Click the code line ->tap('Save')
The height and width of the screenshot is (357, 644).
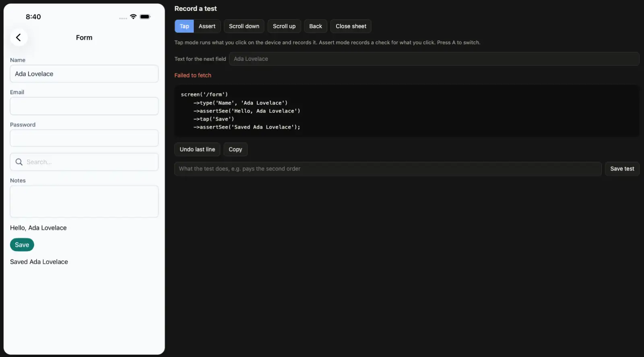[x=214, y=119]
